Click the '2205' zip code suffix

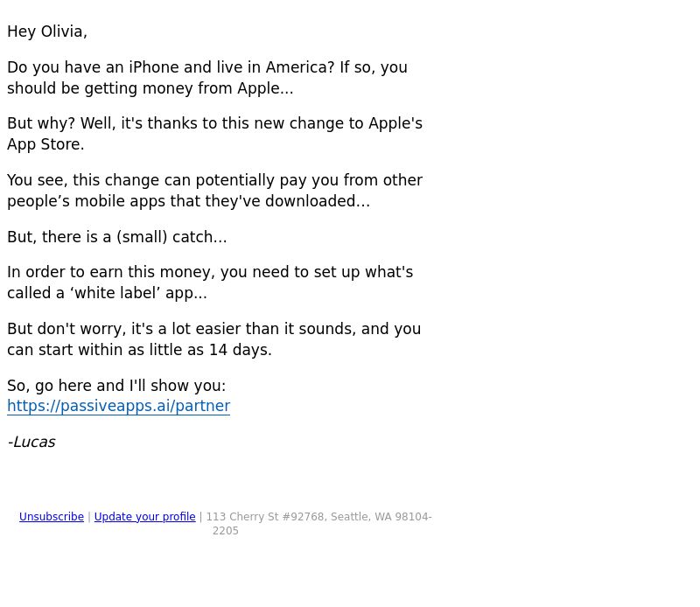226,531
